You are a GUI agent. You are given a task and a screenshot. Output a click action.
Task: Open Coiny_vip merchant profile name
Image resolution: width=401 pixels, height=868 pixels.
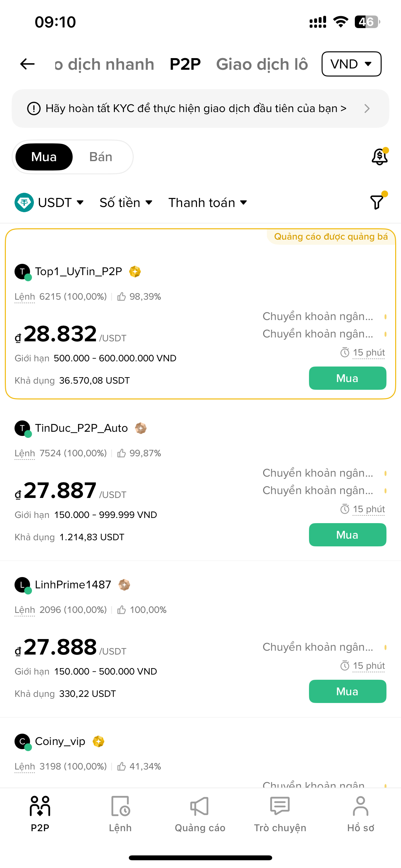60,741
